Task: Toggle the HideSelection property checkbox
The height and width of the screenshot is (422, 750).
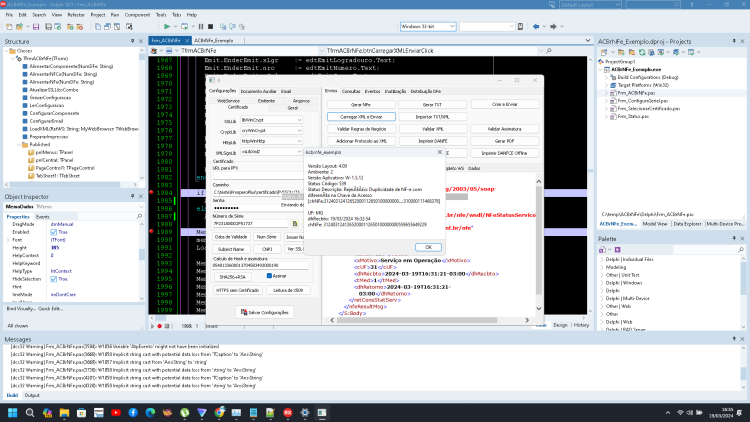Action: (x=54, y=279)
